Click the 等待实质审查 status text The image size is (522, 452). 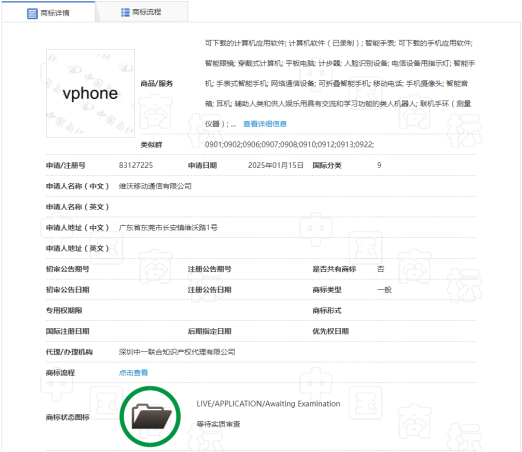click(x=218, y=424)
